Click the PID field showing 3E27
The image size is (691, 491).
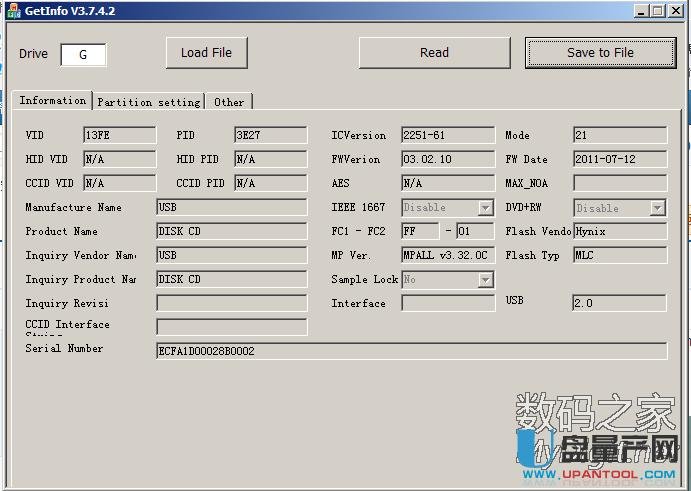(270, 135)
